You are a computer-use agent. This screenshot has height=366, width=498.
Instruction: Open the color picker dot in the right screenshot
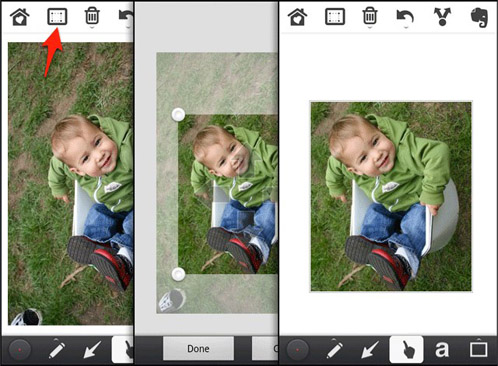click(x=298, y=350)
